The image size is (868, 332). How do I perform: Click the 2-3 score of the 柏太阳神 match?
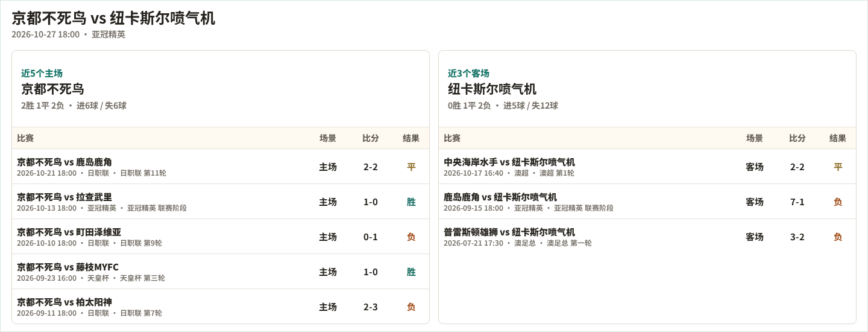pos(371,307)
